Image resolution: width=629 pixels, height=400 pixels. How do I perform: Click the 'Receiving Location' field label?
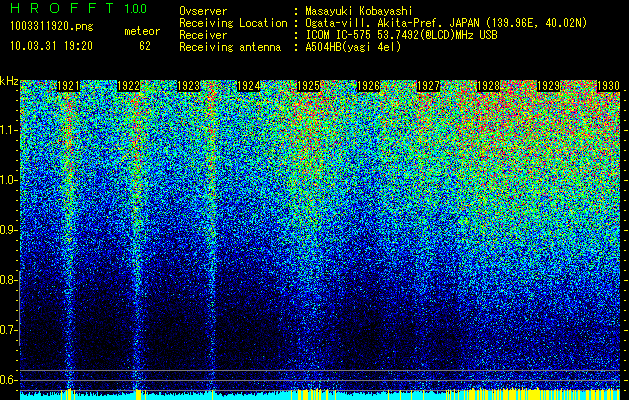click(x=233, y=23)
